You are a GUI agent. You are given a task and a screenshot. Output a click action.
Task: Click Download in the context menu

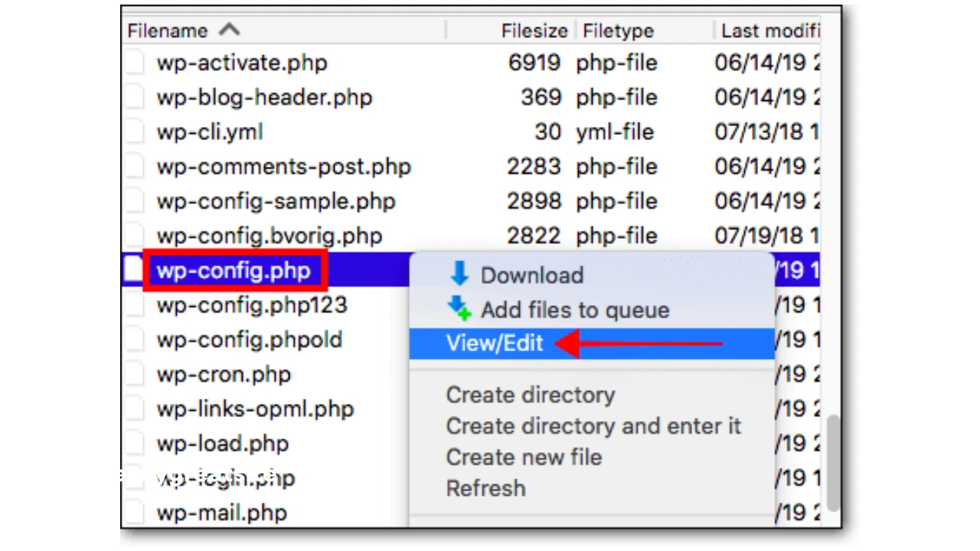click(x=532, y=275)
